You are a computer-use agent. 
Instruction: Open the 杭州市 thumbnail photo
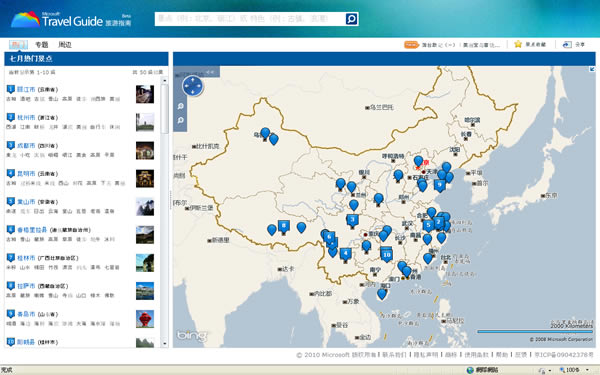click(x=145, y=122)
